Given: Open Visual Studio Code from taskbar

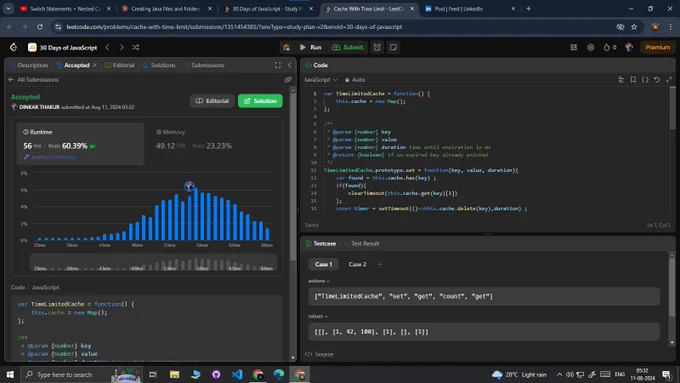Looking at the screenshot, I should 237,374.
